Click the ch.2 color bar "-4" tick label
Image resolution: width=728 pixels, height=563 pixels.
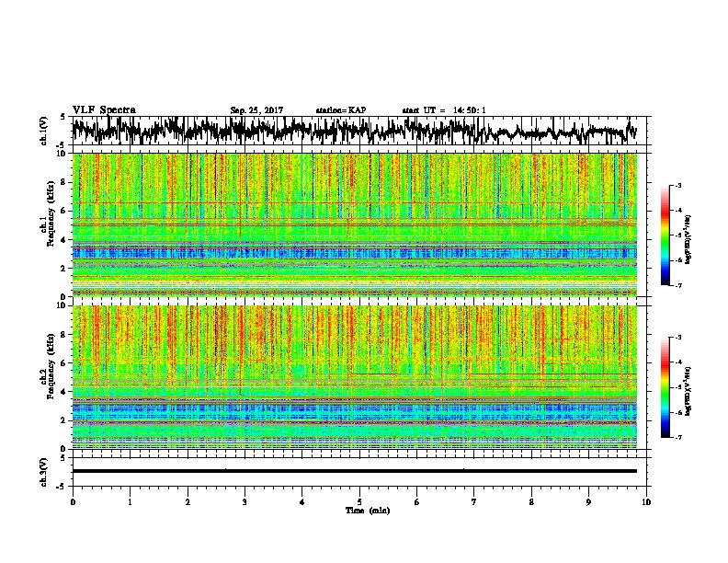click(x=677, y=362)
